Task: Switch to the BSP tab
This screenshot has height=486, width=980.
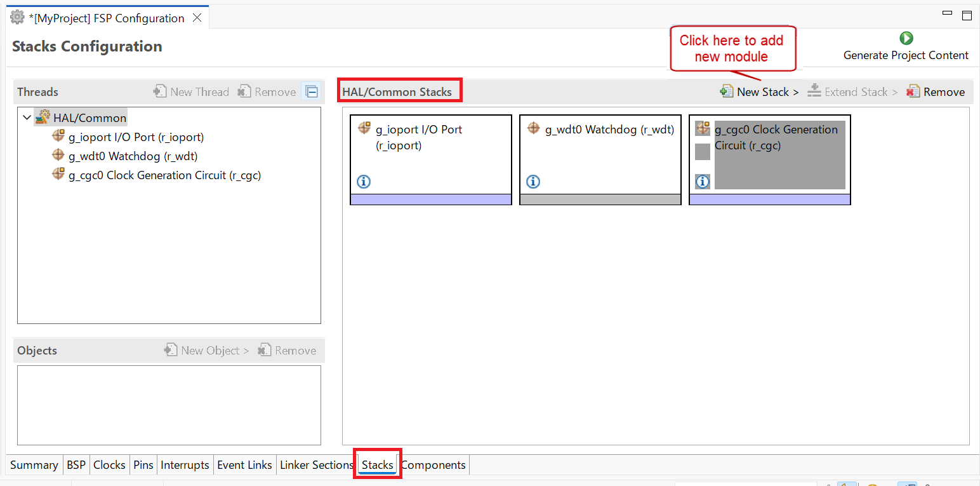Action: pyautogui.click(x=76, y=465)
